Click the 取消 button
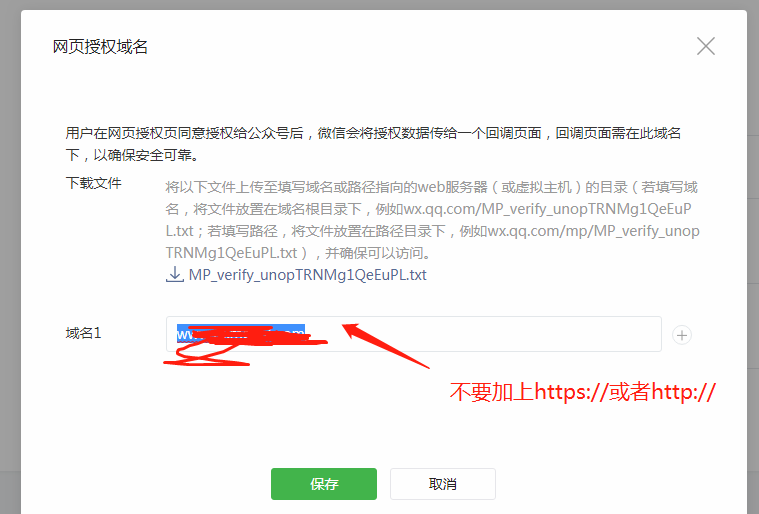This screenshot has width=759, height=514. pos(442,484)
